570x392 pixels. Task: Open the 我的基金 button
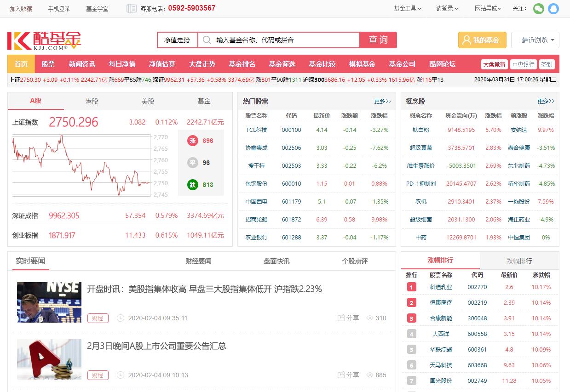pos(482,40)
